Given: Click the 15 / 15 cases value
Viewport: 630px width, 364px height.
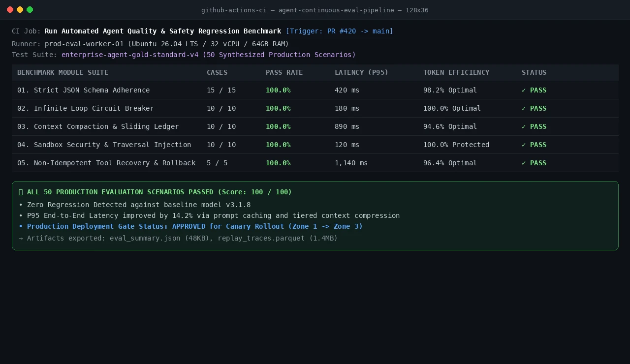Looking at the screenshot, I should click(x=221, y=90).
